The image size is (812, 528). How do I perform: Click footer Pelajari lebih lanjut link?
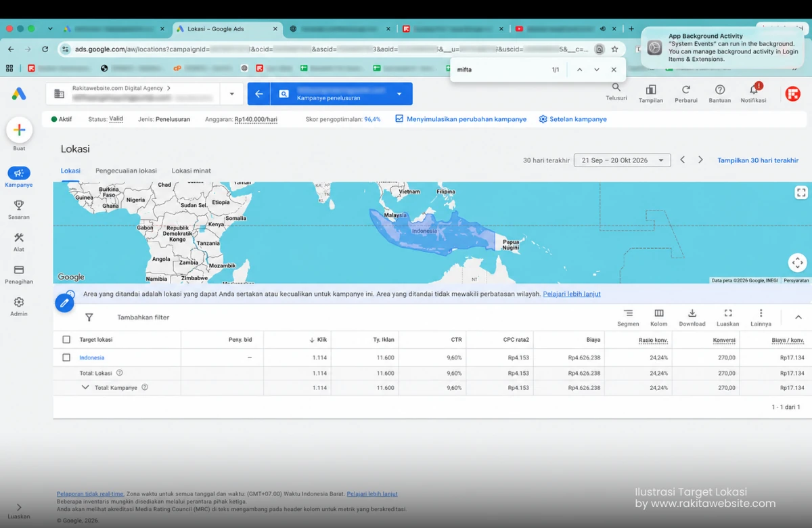(x=372, y=494)
